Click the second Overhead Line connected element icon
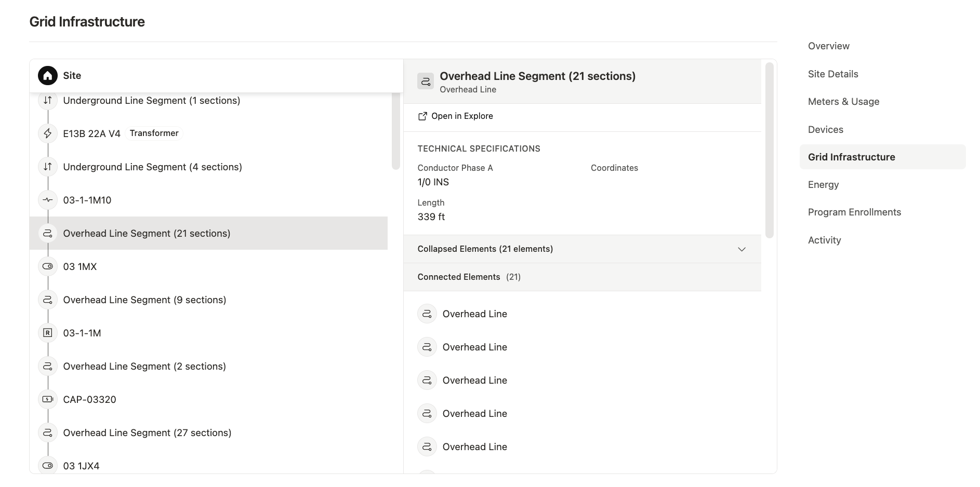The width and height of the screenshot is (980, 487). coord(427,347)
